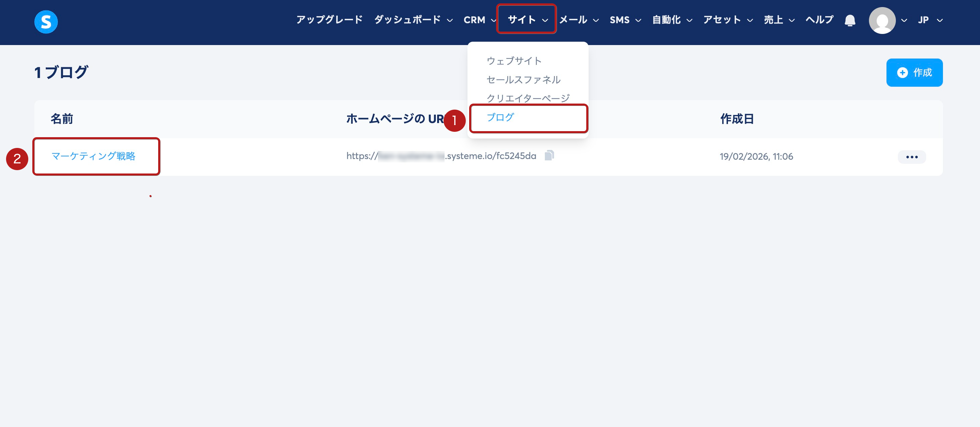Screen dimensions: 980x427
Task: Select セールスファネル menu entry
Action: point(523,79)
